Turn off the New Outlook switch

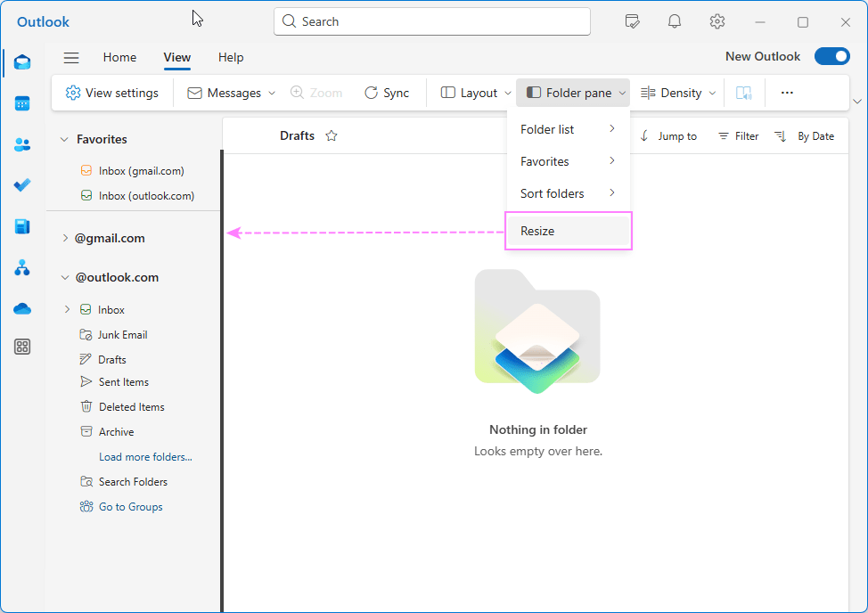[x=832, y=56]
